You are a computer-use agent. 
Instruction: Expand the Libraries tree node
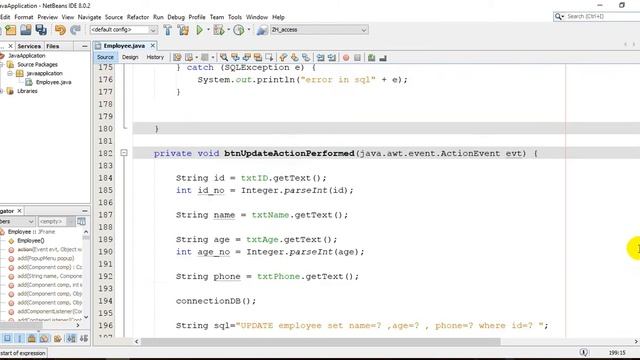[x=2, y=91]
